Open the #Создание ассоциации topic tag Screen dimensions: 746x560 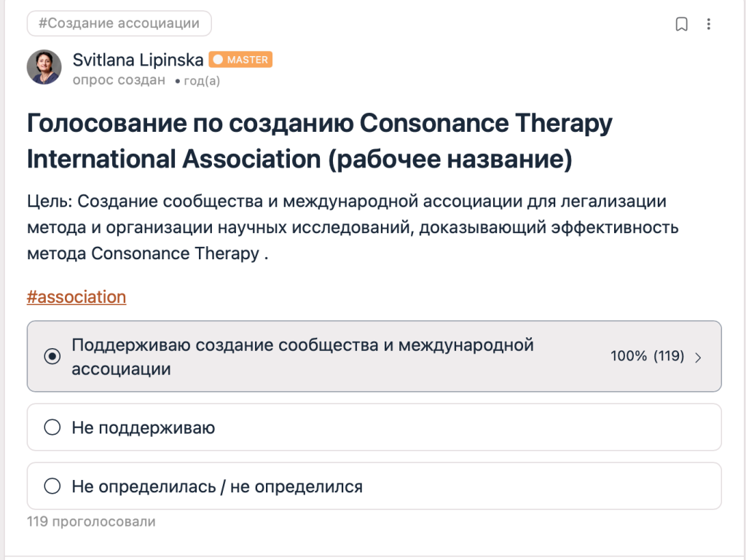pyautogui.click(x=119, y=23)
